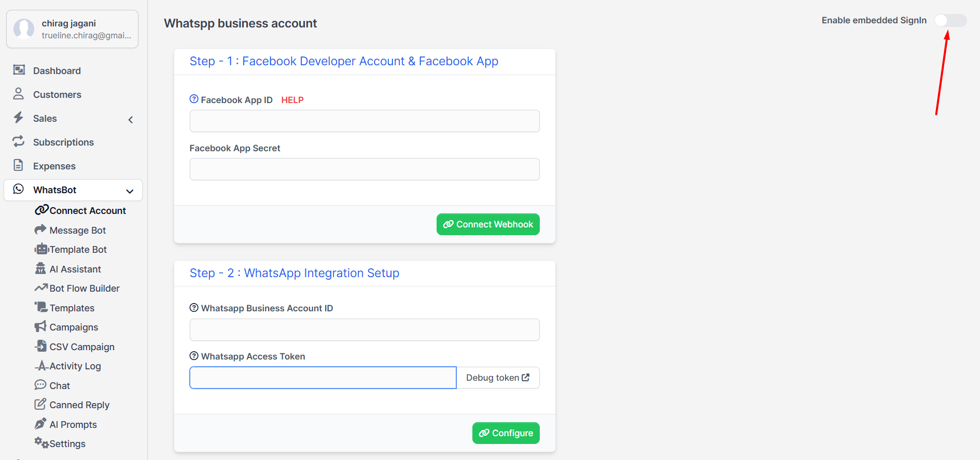Screen dimensions: 980x460
Task: Focus the Facebook App Secret field
Action: coord(364,169)
